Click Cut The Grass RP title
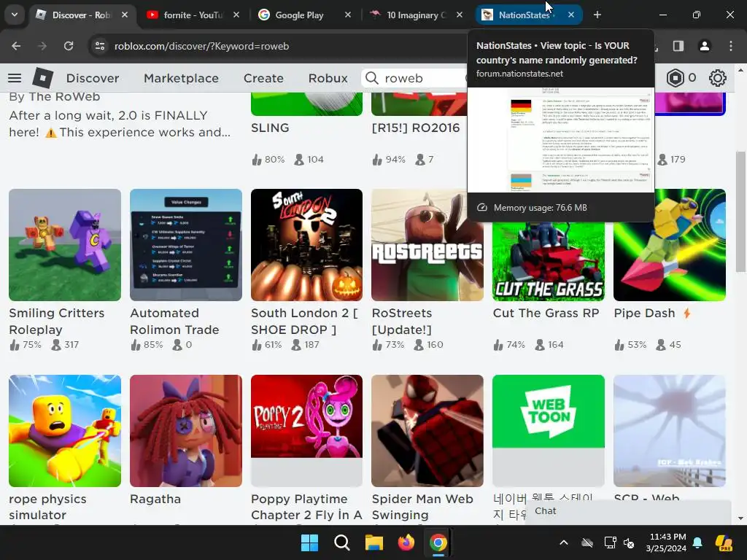 pyautogui.click(x=546, y=314)
